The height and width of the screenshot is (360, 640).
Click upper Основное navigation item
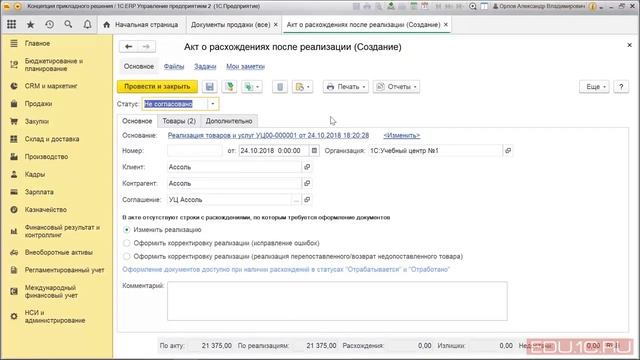(139, 67)
